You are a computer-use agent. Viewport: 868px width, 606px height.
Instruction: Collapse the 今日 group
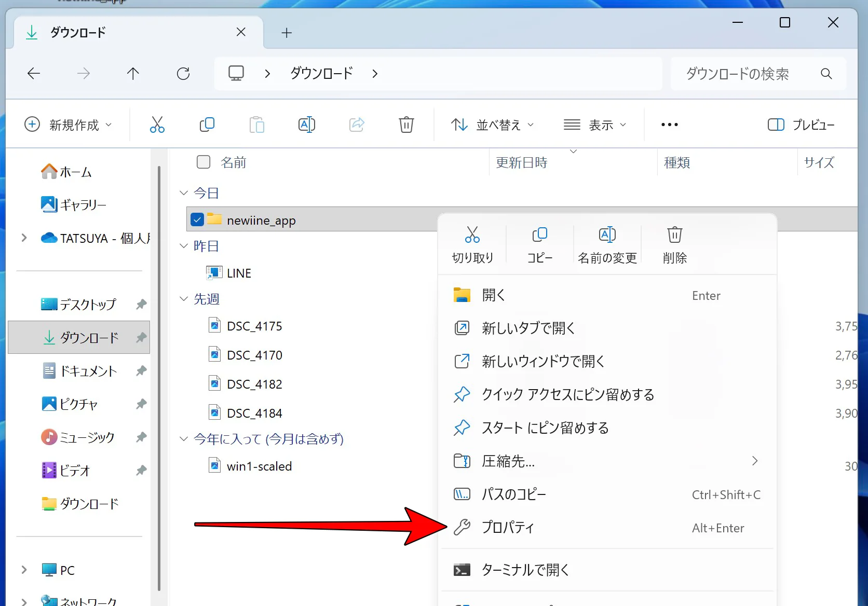[183, 193]
